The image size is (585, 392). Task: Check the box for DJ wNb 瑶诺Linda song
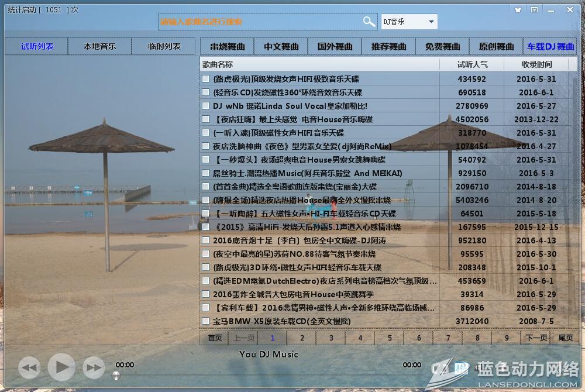click(205, 106)
